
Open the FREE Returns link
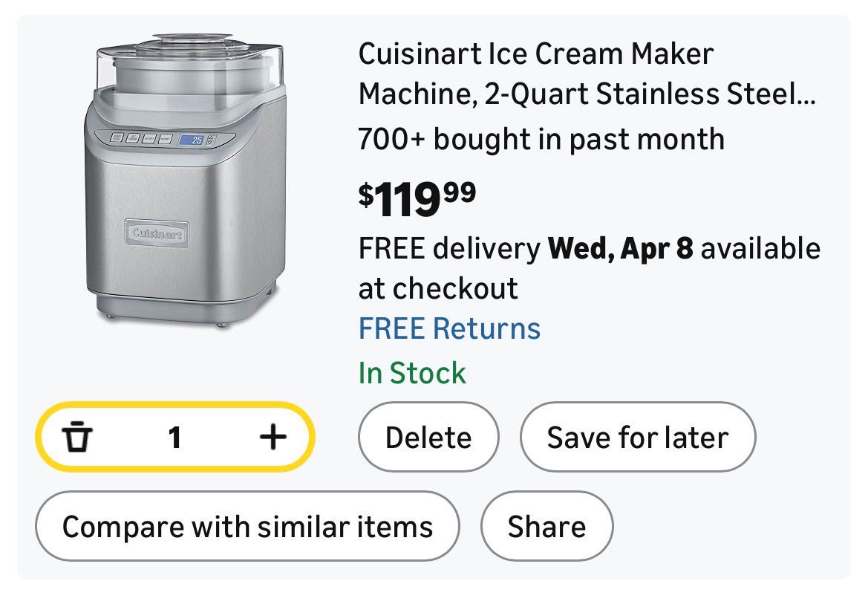point(449,328)
